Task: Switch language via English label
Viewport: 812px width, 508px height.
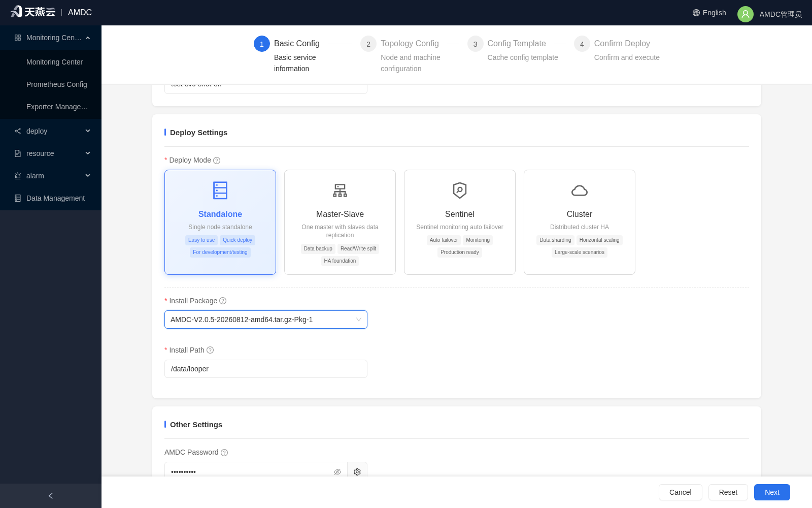Action: [x=715, y=13]
